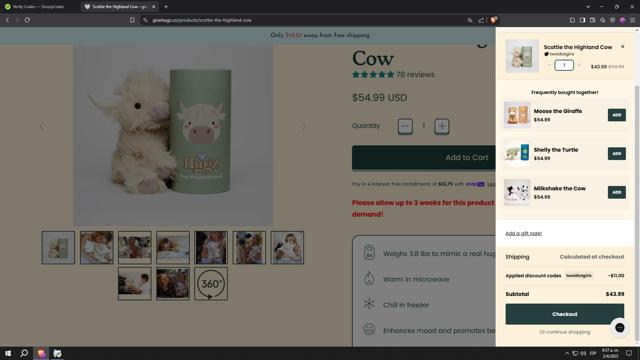
Task: Go back using the browser back arrow
Action: coord(7,20)
